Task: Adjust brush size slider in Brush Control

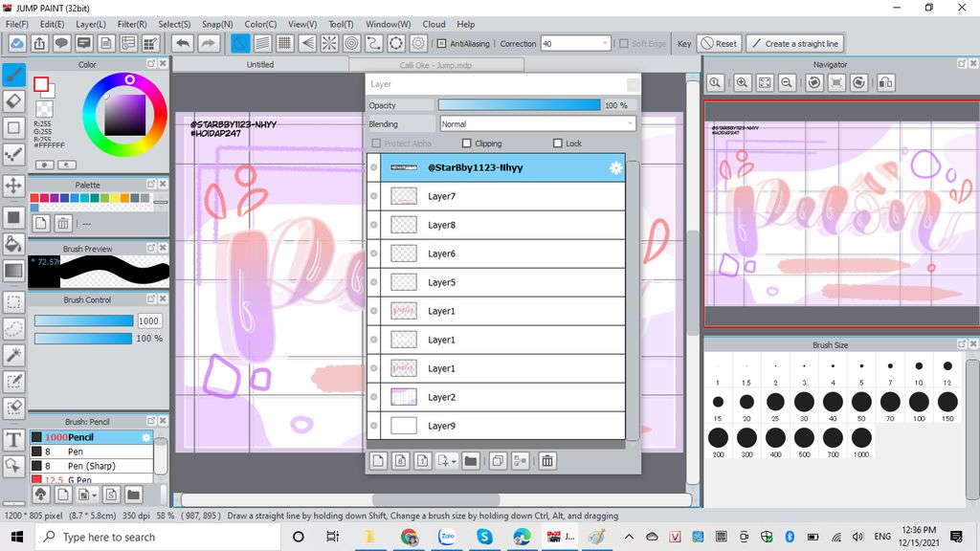Action: coord(84,320)
